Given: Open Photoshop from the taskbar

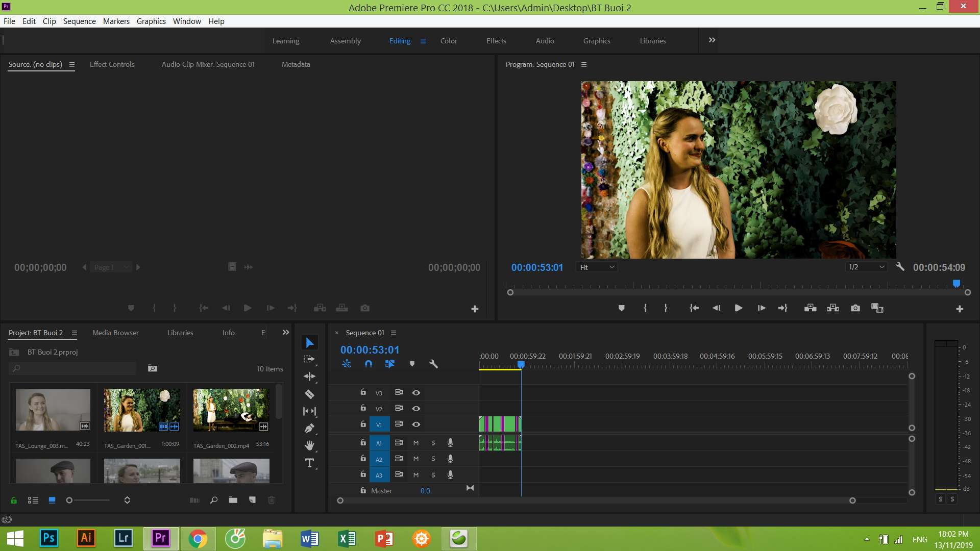Looking at the screenshot, I should click(49, 538).
